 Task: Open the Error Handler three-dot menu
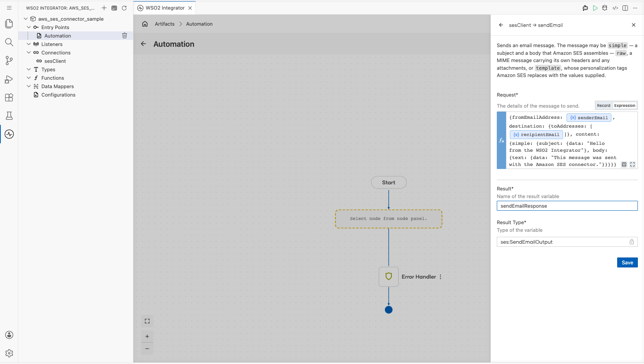pos(440,277)
